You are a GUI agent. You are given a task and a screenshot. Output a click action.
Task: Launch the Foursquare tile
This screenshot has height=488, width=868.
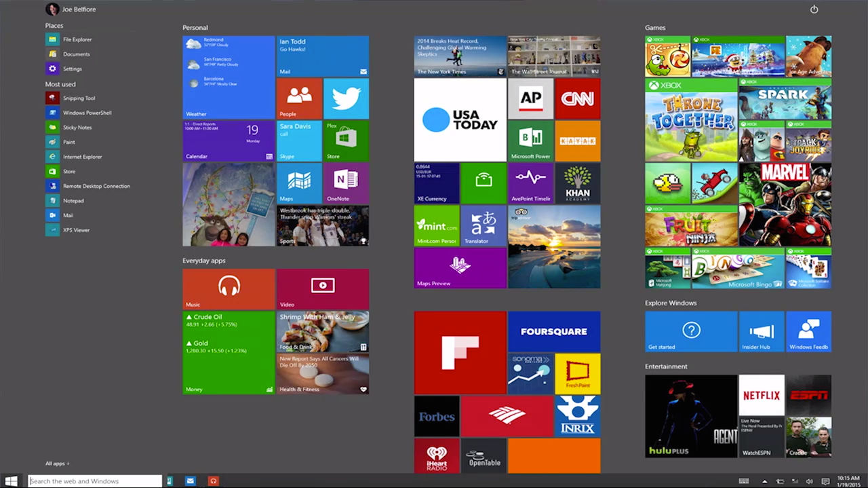click(x=553, y=331)
